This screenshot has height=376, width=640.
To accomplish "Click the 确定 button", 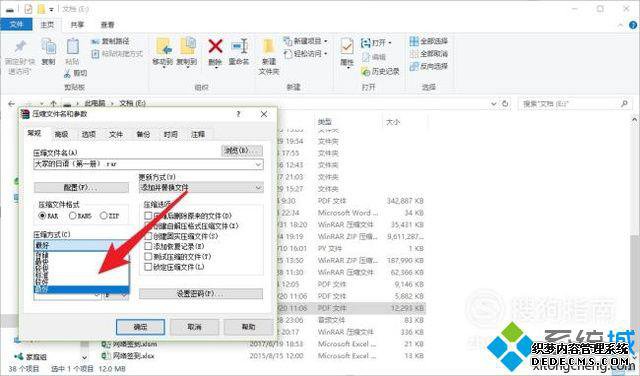I will [x=140, y=327].
